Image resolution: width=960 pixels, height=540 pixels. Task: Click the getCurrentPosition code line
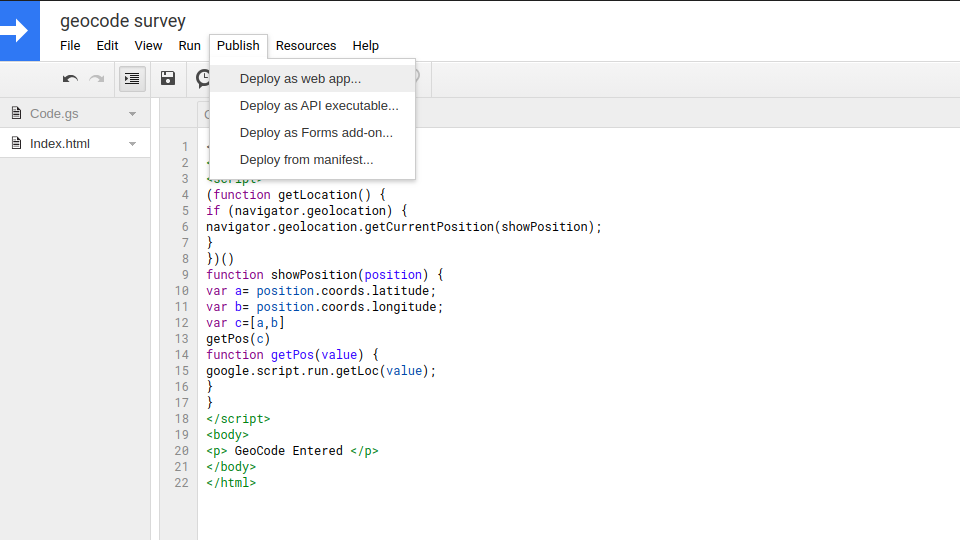(x=404, y=227)
